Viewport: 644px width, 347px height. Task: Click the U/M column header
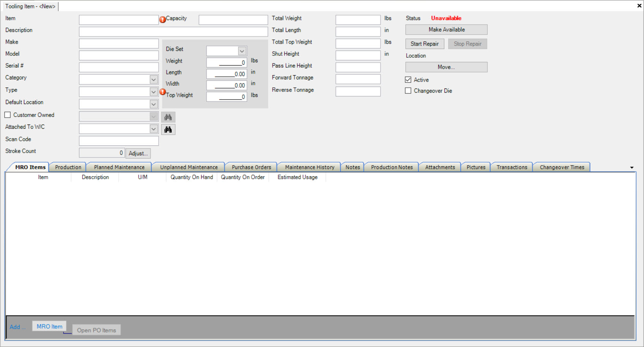(143, 177)
